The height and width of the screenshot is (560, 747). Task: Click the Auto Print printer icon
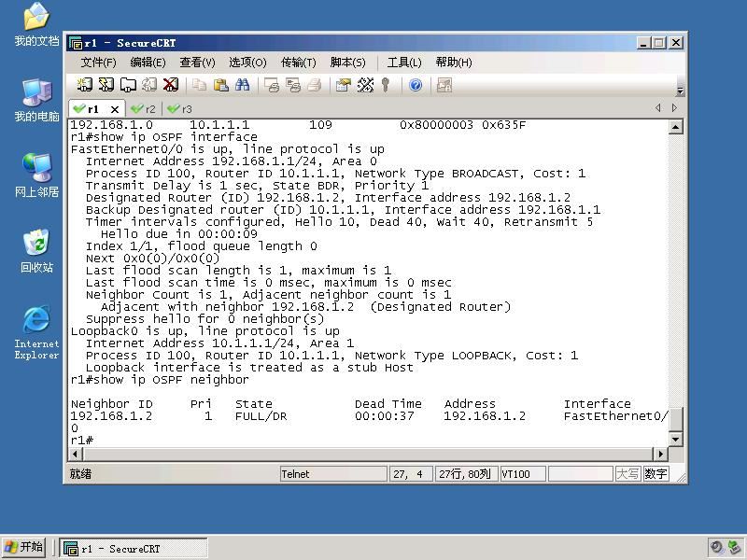315,85
